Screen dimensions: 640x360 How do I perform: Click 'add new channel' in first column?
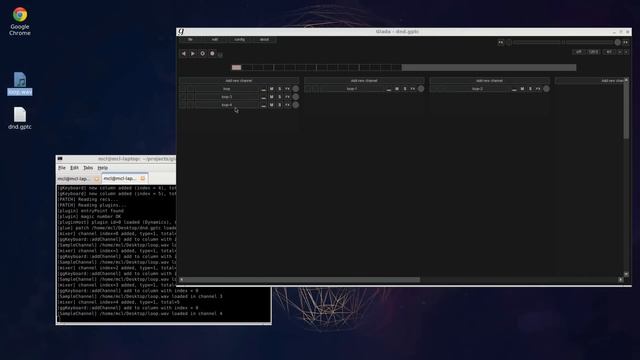[x=239, y=81]
